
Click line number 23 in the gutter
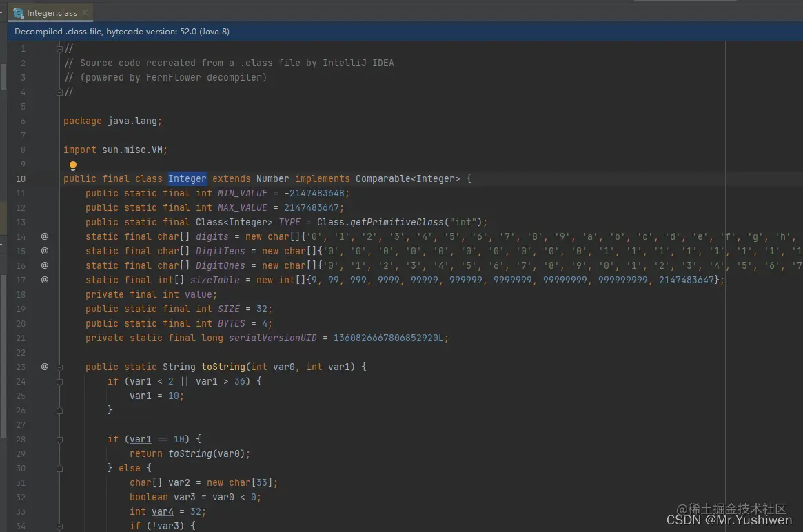(21, 367)
